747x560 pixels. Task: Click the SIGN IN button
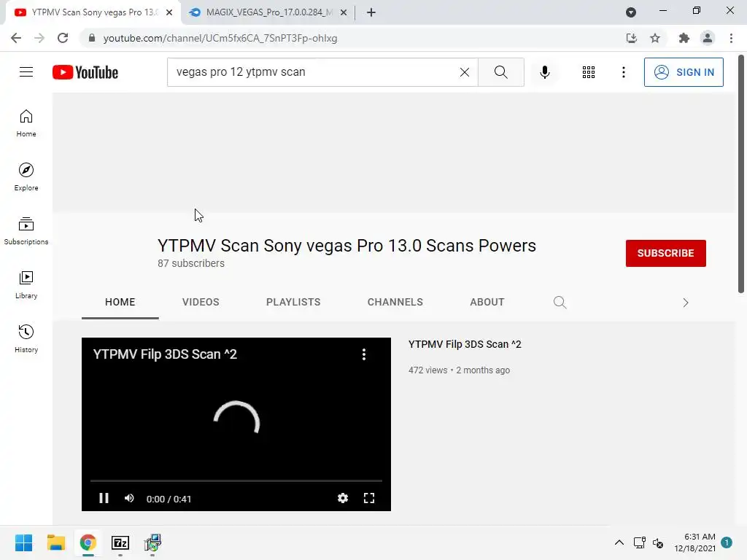tap(684, 72)
